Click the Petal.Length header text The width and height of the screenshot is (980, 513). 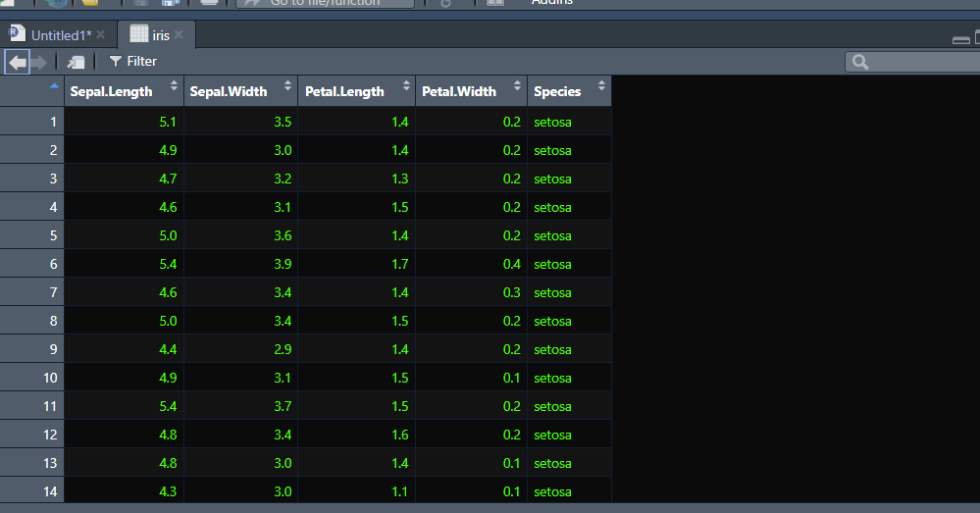[x=344, y=92]
